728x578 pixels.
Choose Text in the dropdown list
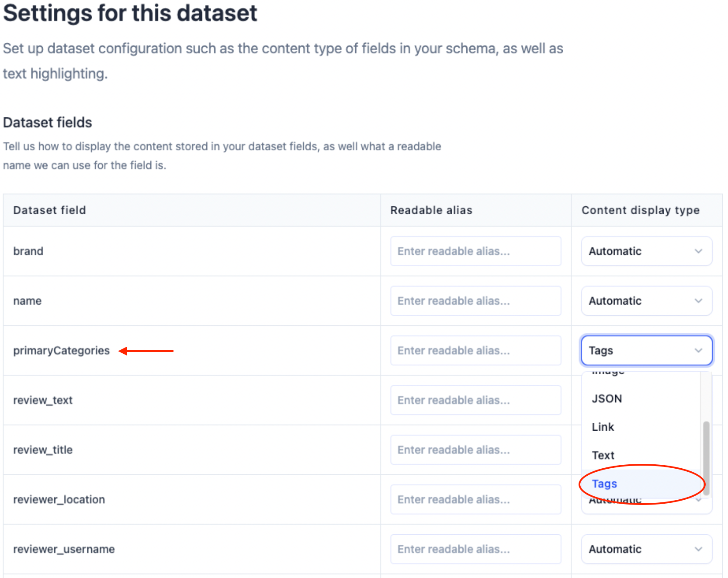point(603,456)
